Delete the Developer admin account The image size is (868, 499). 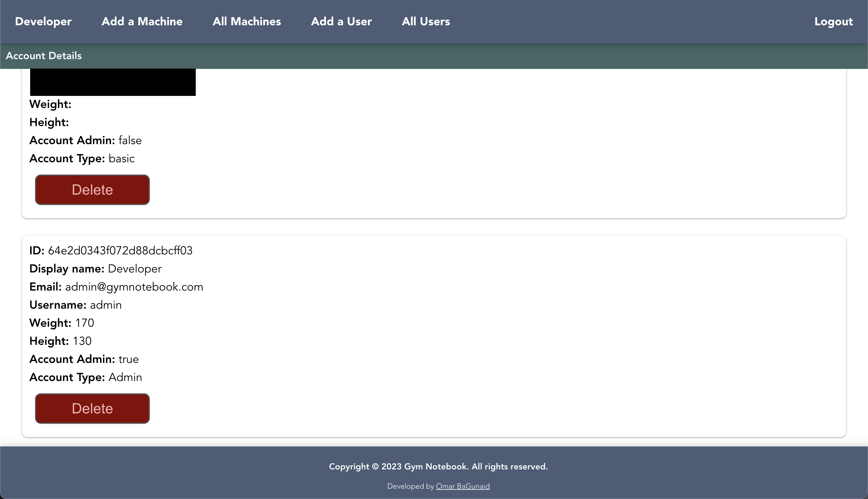pyautogui.click(x=92, y=408)
